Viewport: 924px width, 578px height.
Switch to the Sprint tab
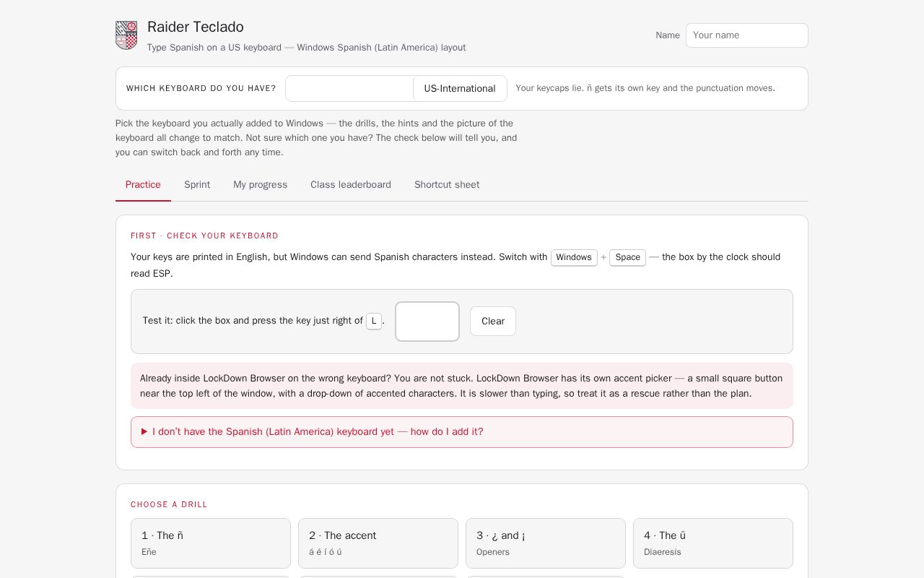click(197, 185)
